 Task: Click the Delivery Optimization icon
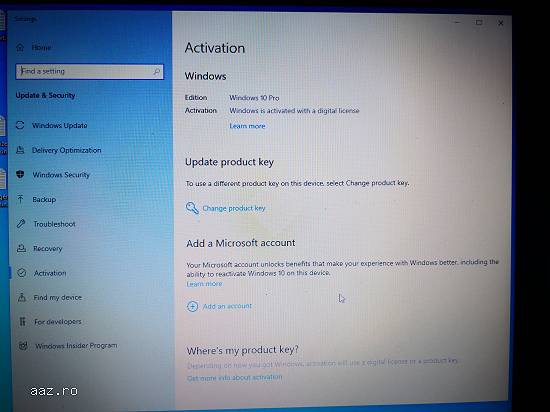[x=20, y=150]
